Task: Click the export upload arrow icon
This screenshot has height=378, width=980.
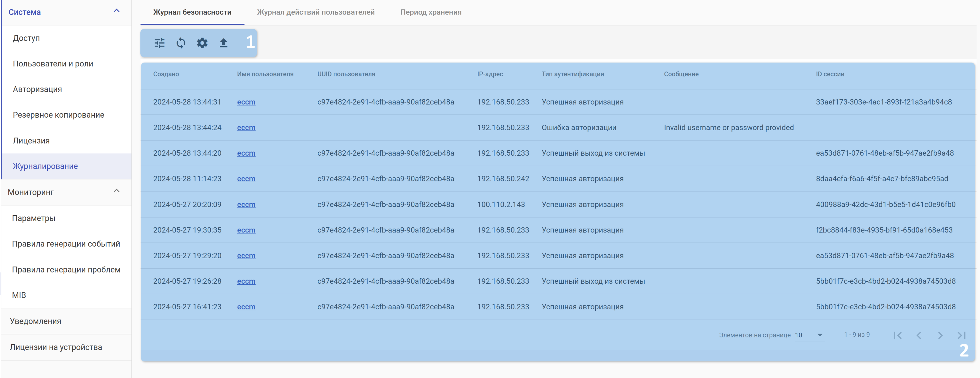Action: coord(223,43)
